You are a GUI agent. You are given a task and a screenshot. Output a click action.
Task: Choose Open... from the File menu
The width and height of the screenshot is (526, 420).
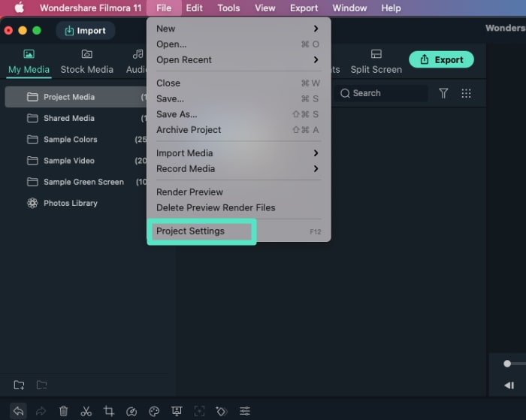coord(238,44)
